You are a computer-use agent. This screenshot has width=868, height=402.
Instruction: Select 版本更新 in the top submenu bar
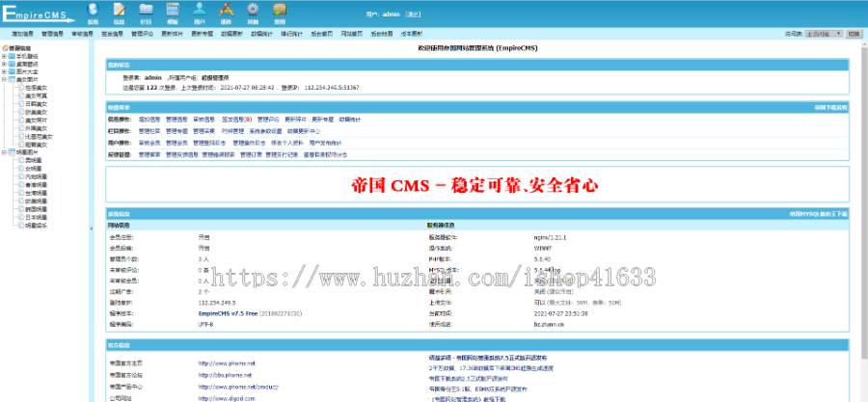click(x=411, y=34)
